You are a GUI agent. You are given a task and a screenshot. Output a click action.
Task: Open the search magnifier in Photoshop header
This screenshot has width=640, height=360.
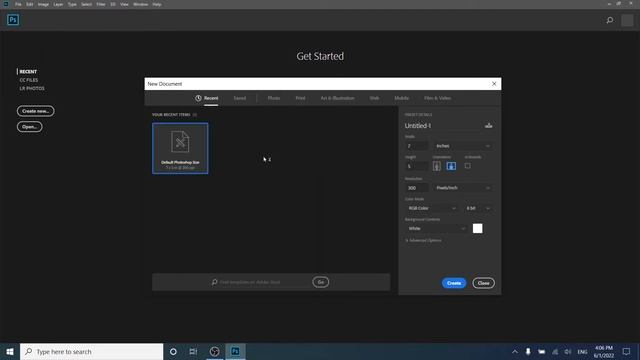(x=610, y=20)
